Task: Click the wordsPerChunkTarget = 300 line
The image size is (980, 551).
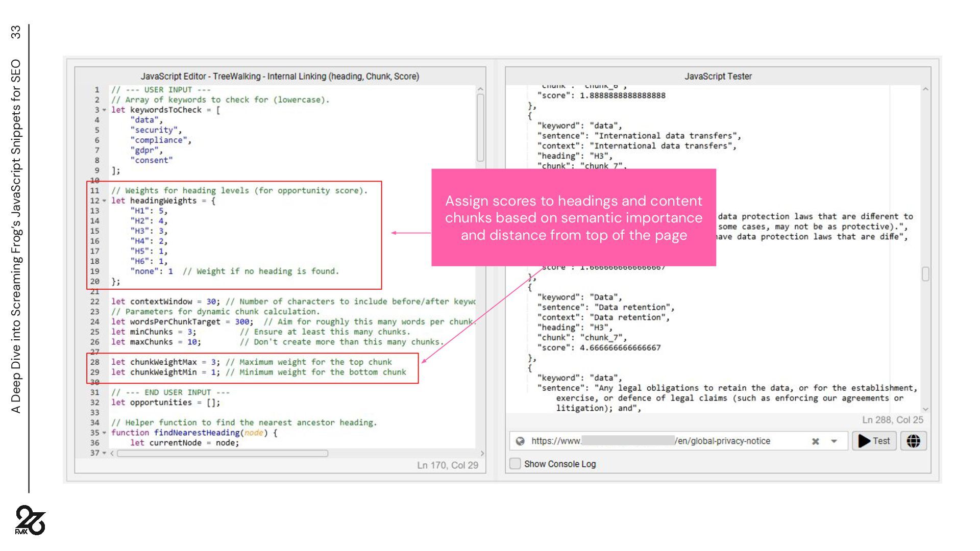Action: 293,322
